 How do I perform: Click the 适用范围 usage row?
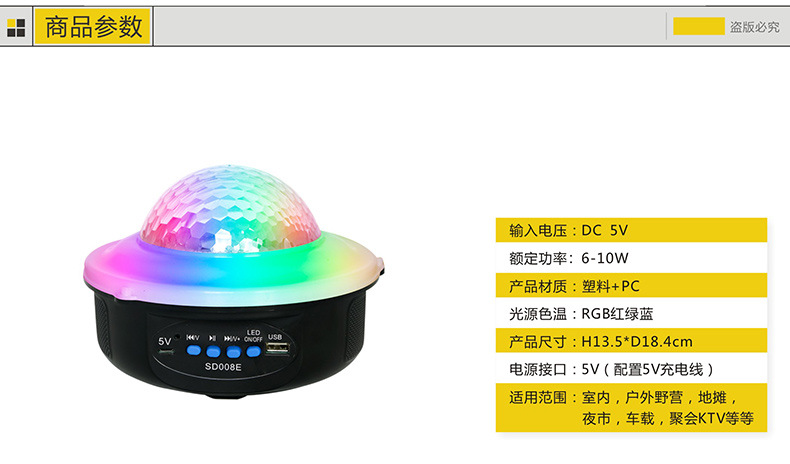[x=631, y=408]
